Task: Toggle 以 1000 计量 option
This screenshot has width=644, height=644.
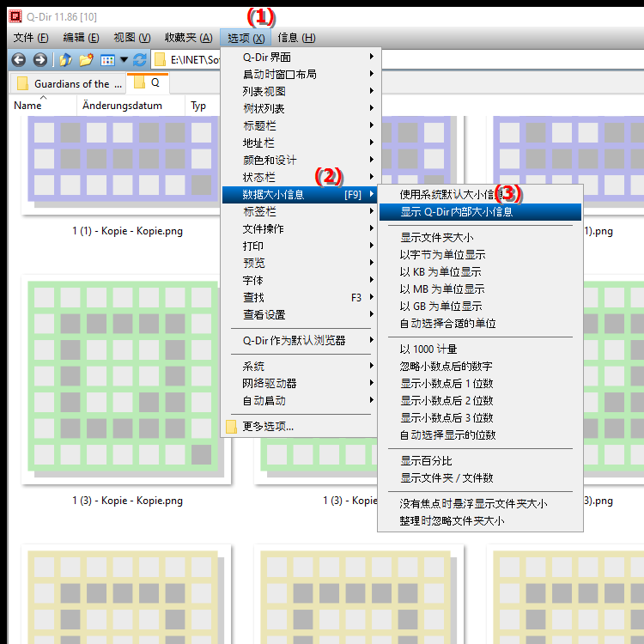Action: [480, 349]
